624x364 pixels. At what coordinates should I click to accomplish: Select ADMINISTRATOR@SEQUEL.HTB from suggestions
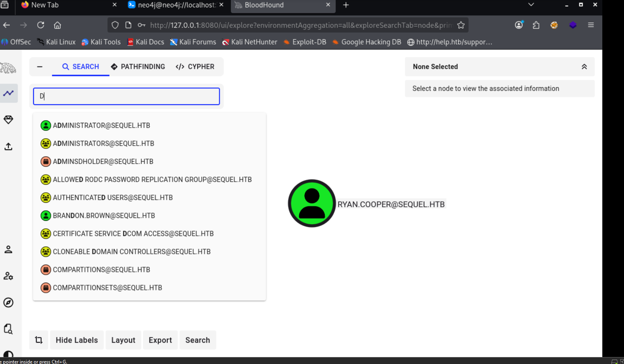(x=101, y=126)
